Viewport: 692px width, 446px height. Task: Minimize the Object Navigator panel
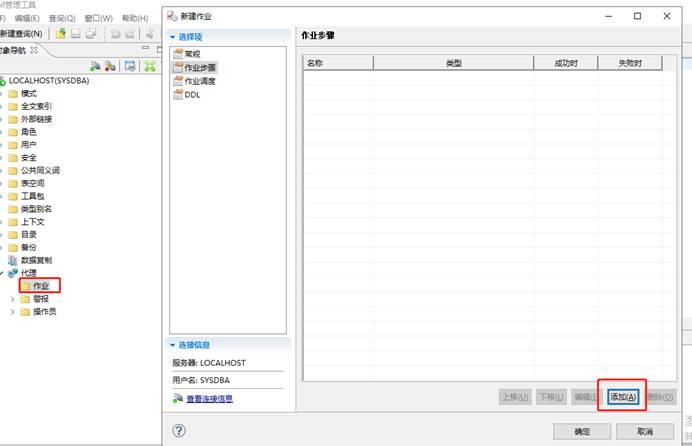pyautogui.click(x=146, y=48)
